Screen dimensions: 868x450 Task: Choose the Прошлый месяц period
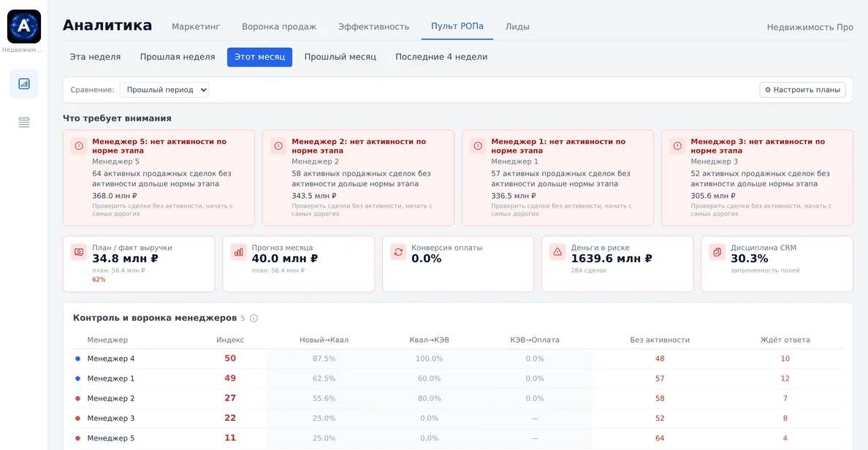(x=340, y=57)
